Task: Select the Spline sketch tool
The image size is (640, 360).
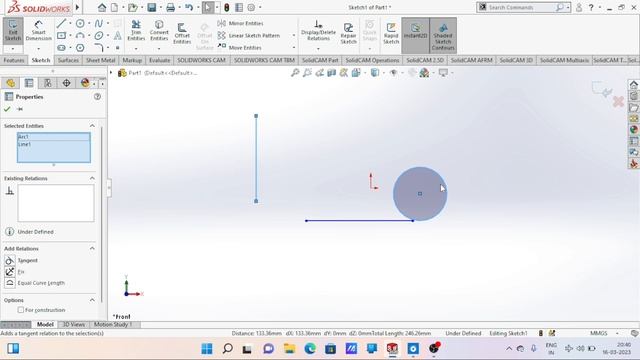Action: click(x=99, y=24)
